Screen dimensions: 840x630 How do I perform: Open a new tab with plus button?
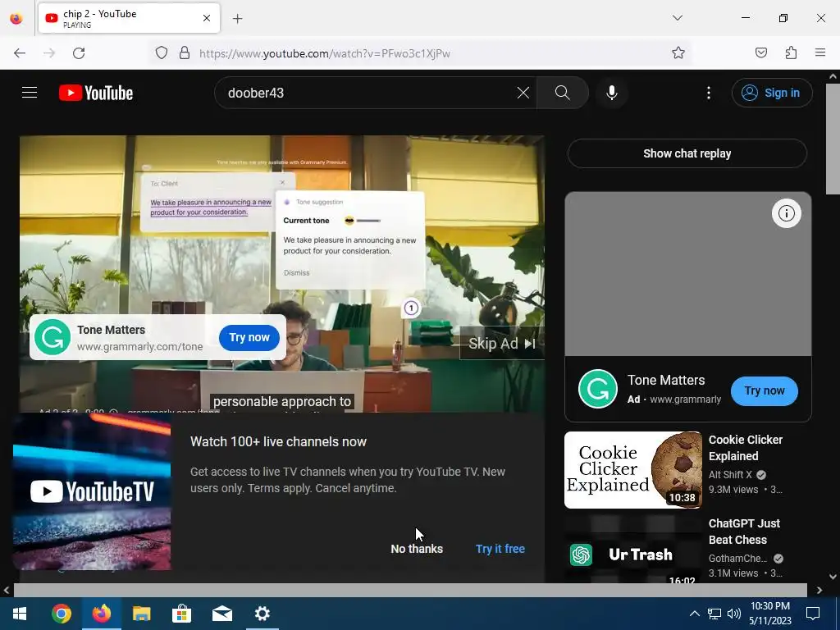(x=237, y=19)
